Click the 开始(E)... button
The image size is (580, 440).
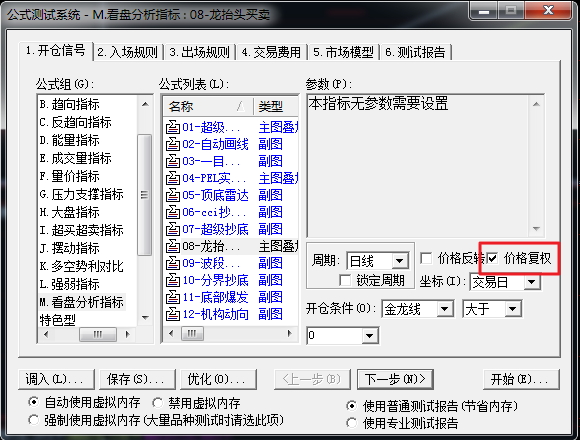pyautogui.click(x=521, y=379)
